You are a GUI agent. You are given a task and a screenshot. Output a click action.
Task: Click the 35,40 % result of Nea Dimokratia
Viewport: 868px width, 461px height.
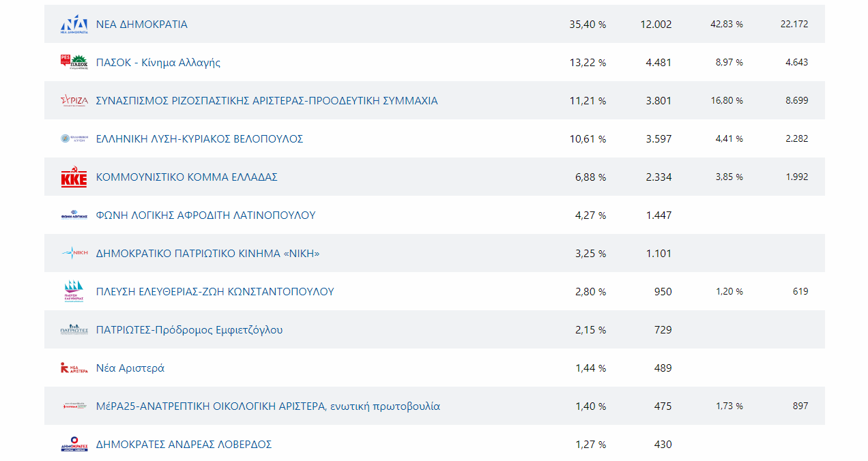(x=588, y=24)
